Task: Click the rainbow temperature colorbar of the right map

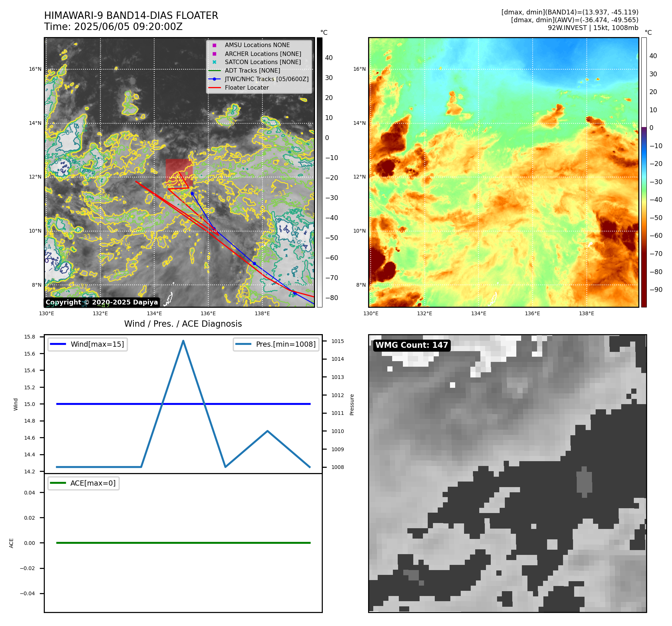Action: [x=644, y=172]
